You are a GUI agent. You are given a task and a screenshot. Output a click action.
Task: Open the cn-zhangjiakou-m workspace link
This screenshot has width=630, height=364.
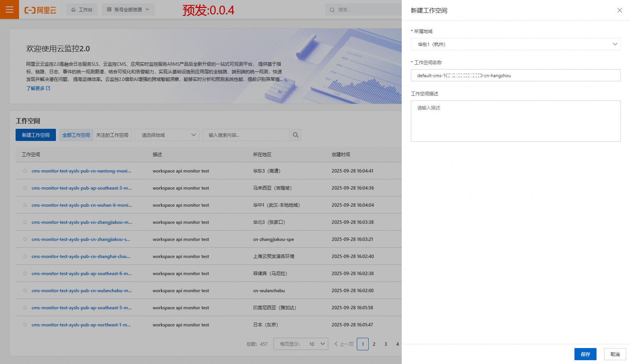point(82,222)
